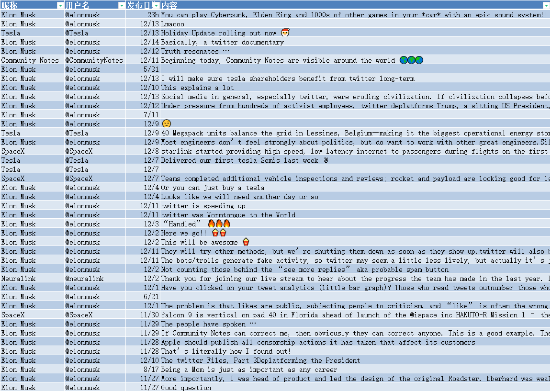Image resolution: width=551 pixels, height=392 pixels.
Task: Select the 内容 header cell
Action: pyautogui.click(x=355, y=5)
